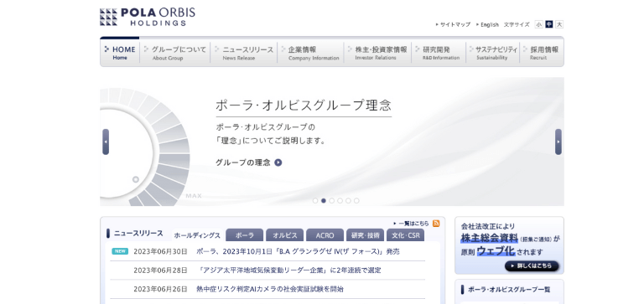
Task: Switch to ホールディングス news tab
Action: click(197, 235)
